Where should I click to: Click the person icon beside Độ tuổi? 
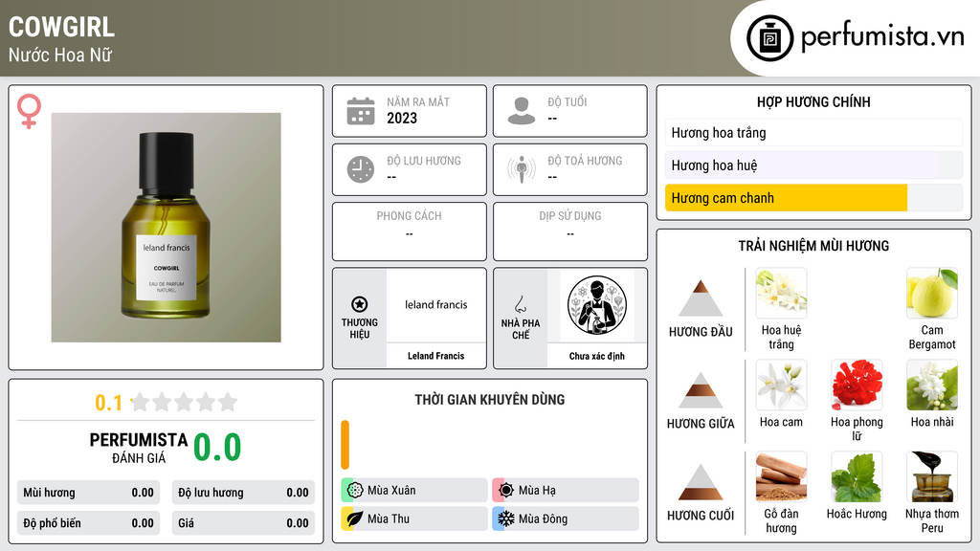coord(522,111)
